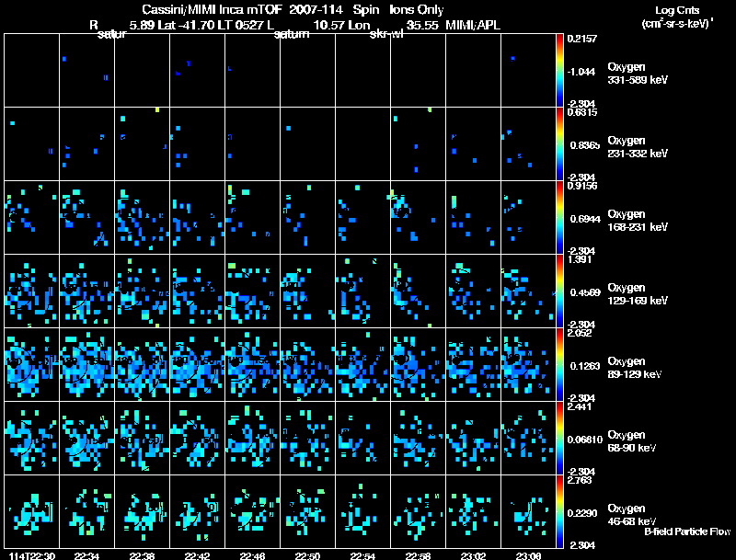Open the Oxygen 168-231 keV panel at 22:58
Image resolution: width=736 pixels, height=560 pixels.
tap(418, 218)
